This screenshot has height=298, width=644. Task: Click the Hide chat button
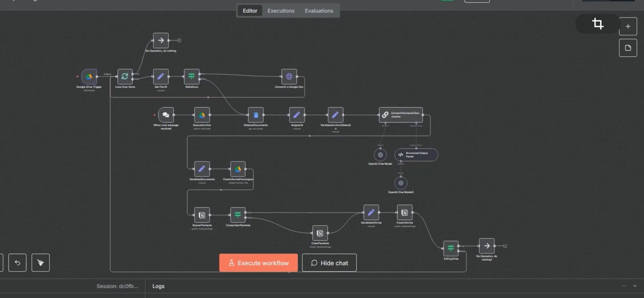click(329, 263)
